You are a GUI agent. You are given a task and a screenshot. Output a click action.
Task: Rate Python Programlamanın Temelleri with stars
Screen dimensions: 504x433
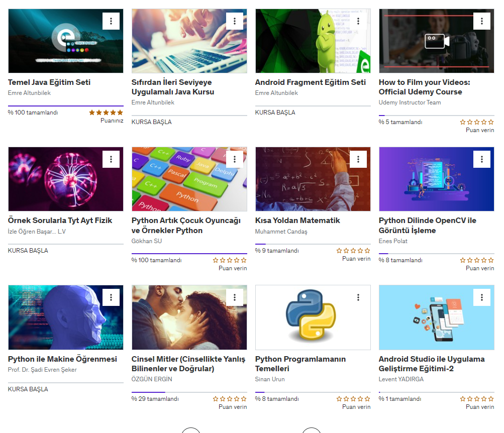click(353, 399)
